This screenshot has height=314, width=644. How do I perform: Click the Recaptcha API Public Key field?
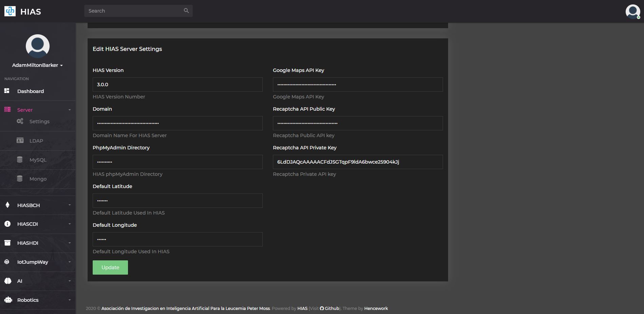[x=358, y=123]
